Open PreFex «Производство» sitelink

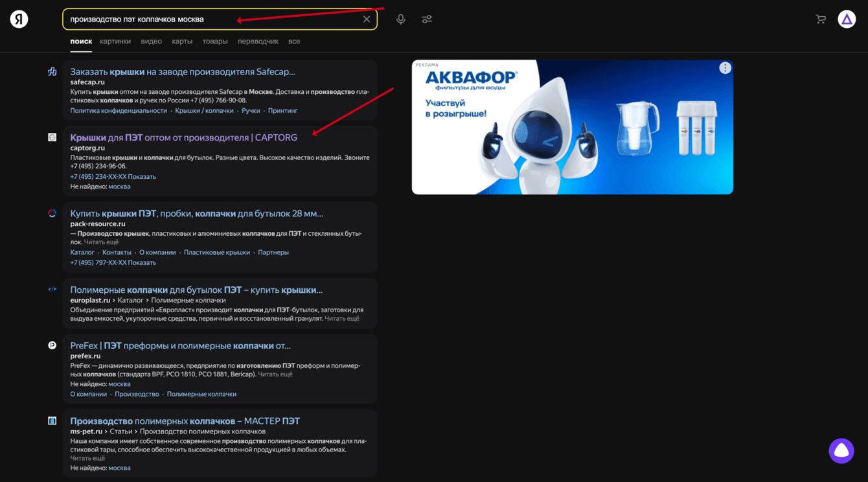[137, 395]
